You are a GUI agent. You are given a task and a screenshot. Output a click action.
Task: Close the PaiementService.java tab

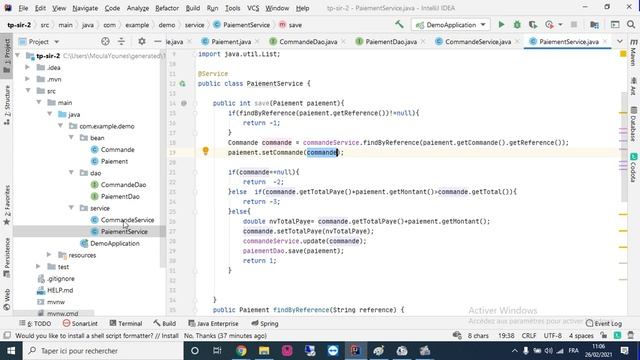coord(605,41)
